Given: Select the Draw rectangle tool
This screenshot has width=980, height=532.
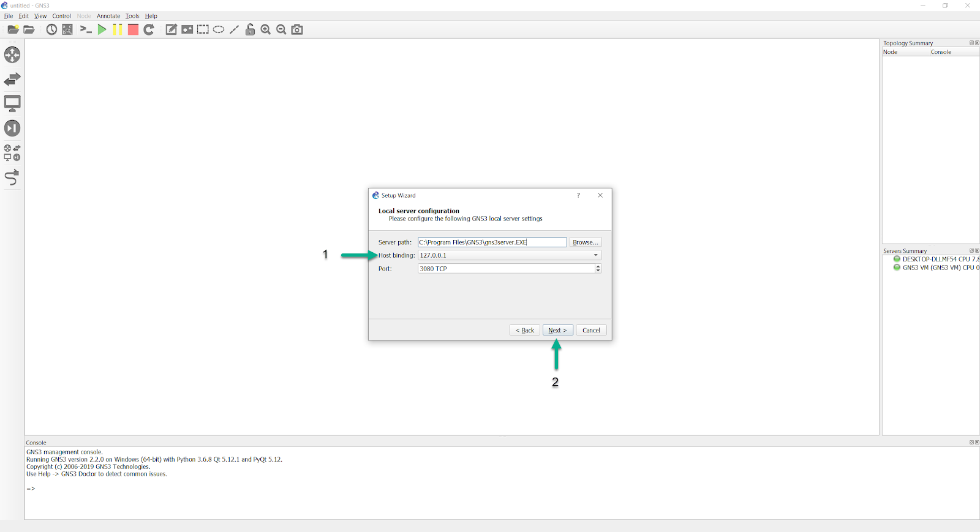Looking at the screenshot, I should click(203, 29).
